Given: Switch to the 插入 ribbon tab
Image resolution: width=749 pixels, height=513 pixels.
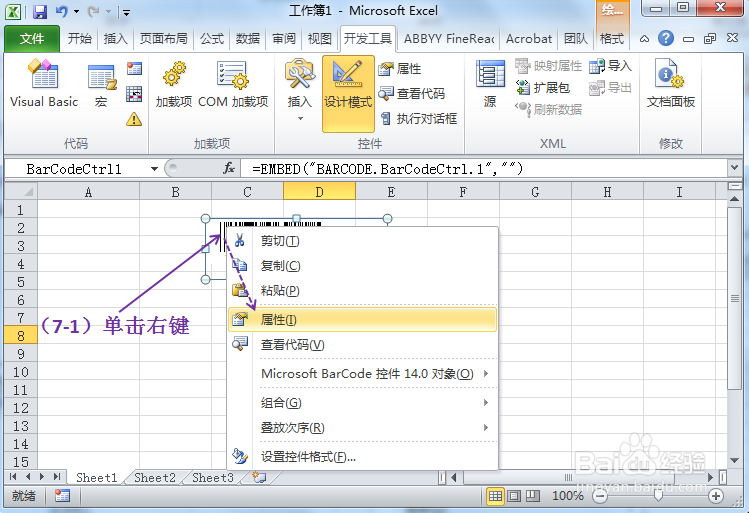Looking at the screenshot, I should 115,39.
